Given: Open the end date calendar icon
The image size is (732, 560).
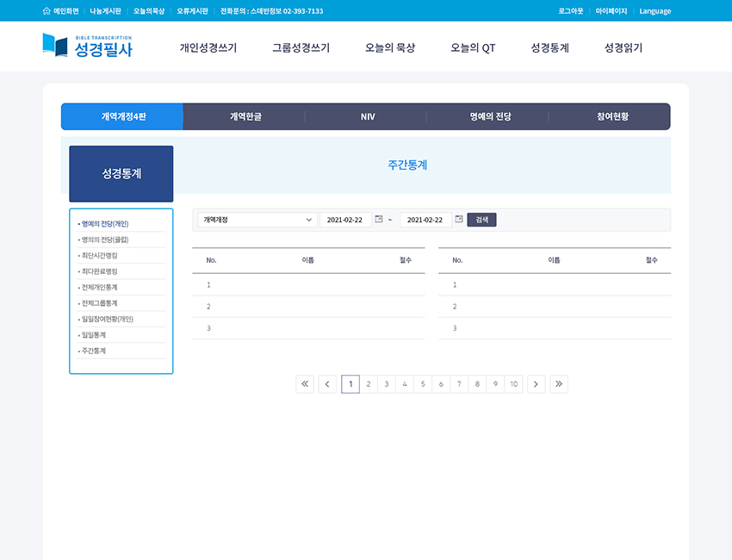Looking at the screenshot, I should [459, 220].
